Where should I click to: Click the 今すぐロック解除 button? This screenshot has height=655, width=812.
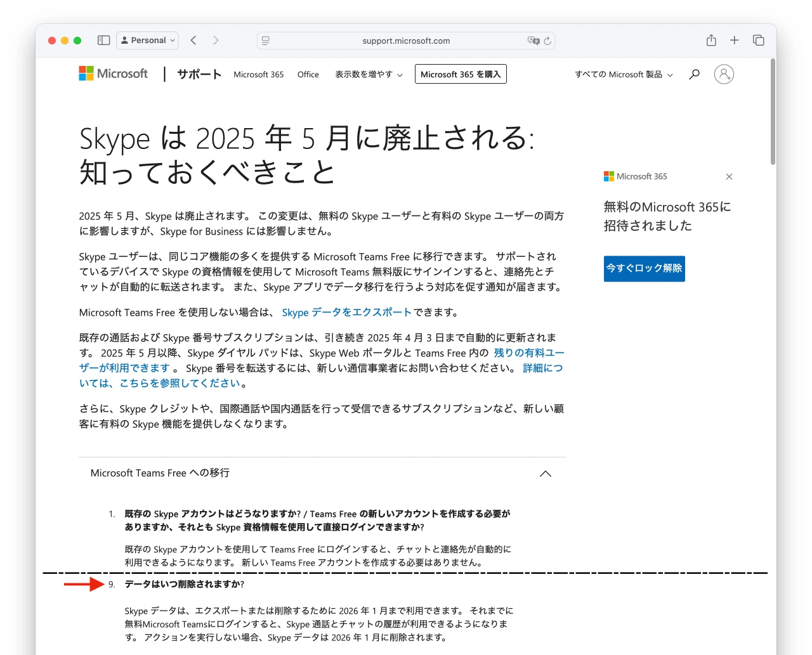(x=644, y=268)
